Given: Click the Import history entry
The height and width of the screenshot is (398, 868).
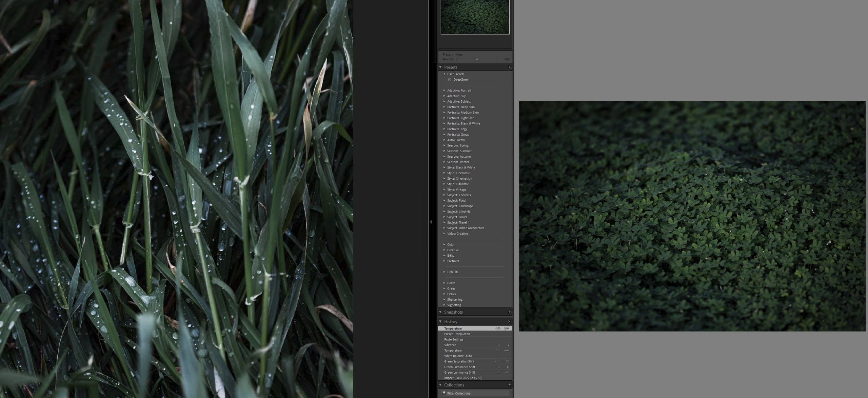Looking at the screenshot, I should [x=463, y=378].
